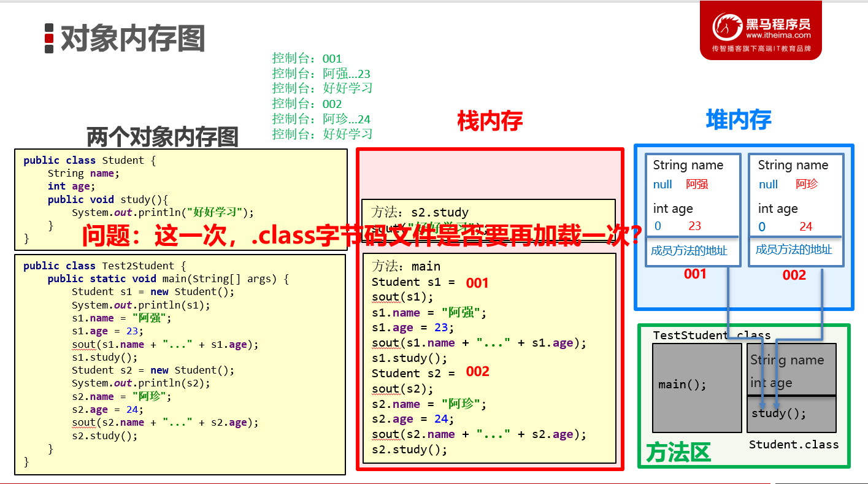
Task: Toggle the null value of object 001
Action: click(662, 184)
